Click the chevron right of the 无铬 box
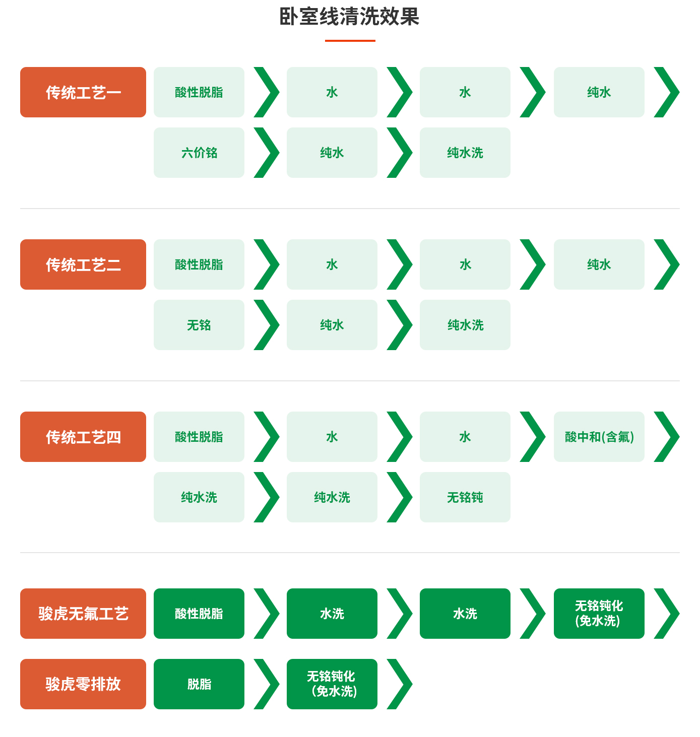The image size is (700, 737). (267, 325)
